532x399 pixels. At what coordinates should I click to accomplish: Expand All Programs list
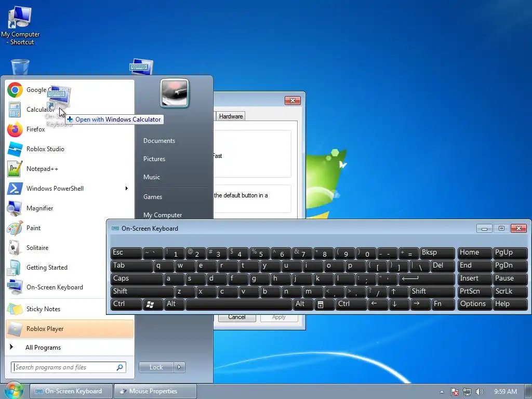coord(70,348)
